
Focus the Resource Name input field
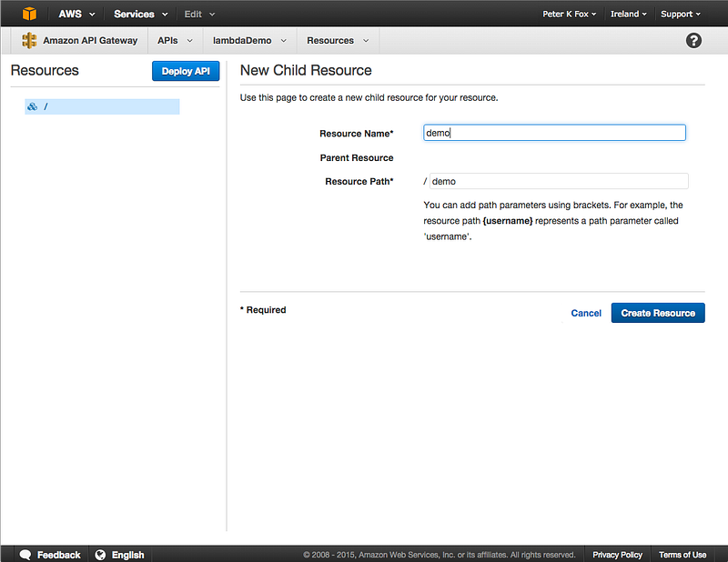coord(554,133)
